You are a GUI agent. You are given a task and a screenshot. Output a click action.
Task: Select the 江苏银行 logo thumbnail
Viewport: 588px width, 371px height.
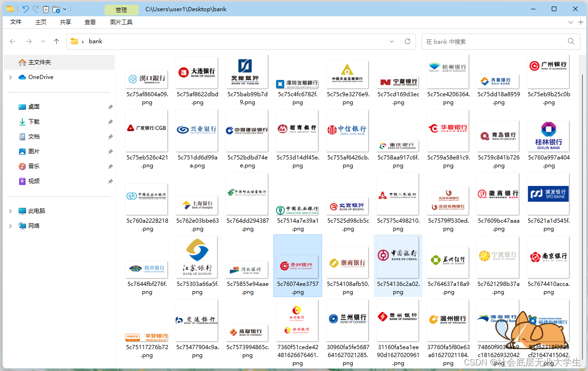(197, 257)
